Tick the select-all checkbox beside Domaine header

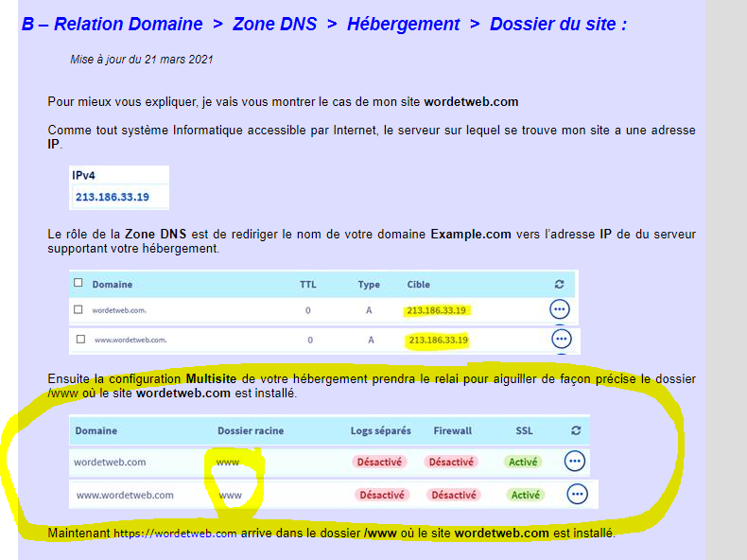(x=78, y=284)
